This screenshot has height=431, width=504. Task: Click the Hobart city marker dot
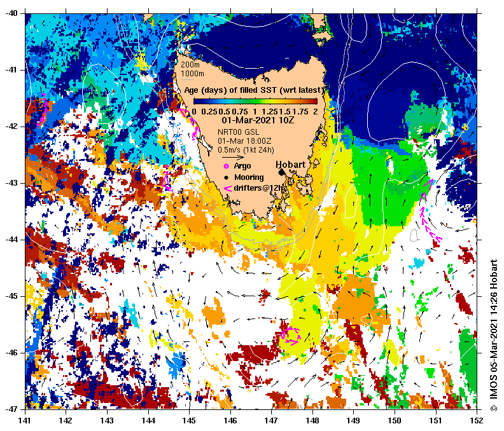pos(281,172)
